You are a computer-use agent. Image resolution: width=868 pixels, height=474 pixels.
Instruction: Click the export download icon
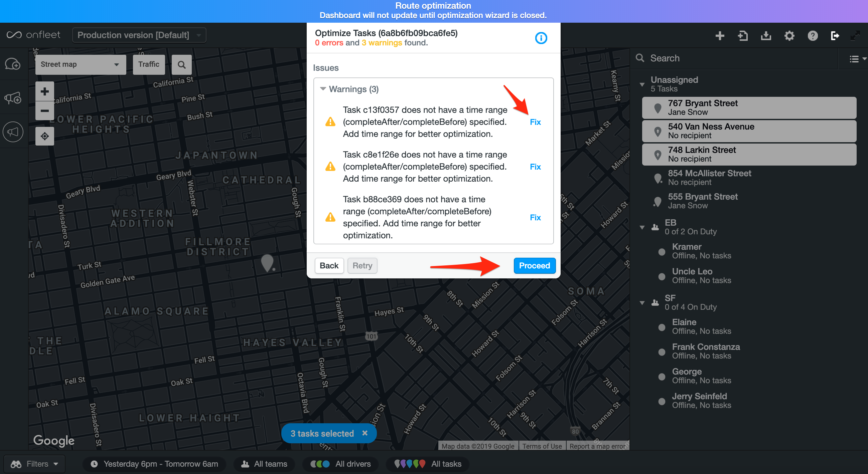[766, 36]
